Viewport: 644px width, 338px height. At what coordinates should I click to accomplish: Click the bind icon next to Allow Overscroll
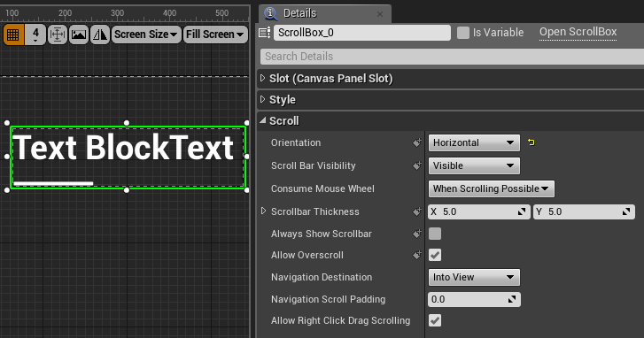pos(417,255)
